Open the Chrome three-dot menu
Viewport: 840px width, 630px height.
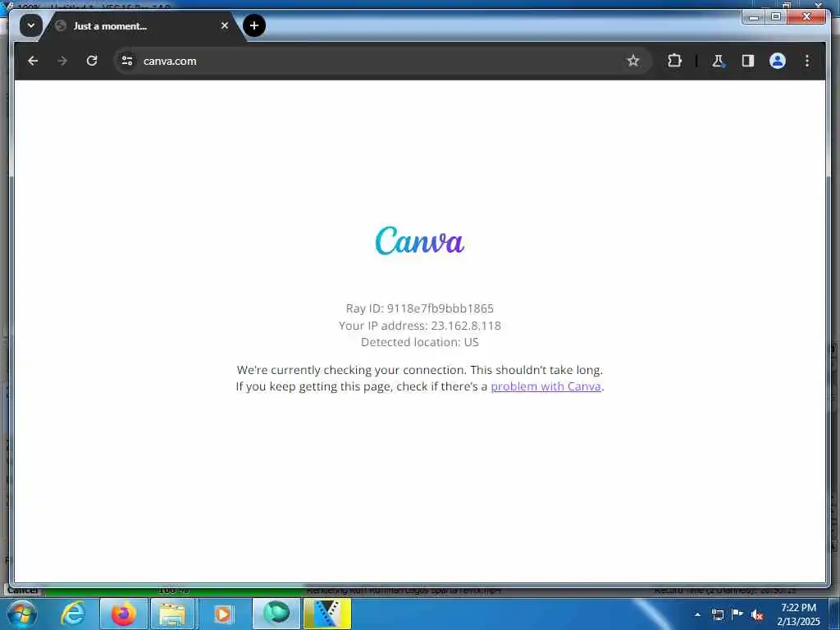coord(807,61)
